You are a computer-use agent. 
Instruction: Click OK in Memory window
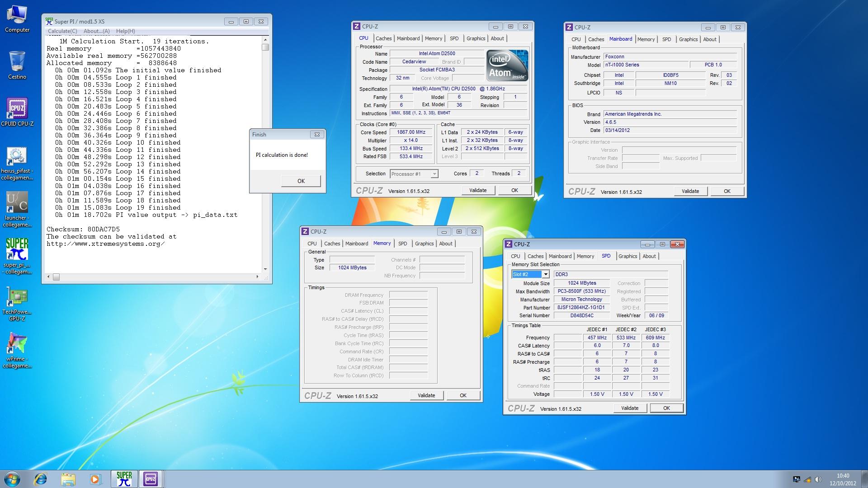point(463,395)
